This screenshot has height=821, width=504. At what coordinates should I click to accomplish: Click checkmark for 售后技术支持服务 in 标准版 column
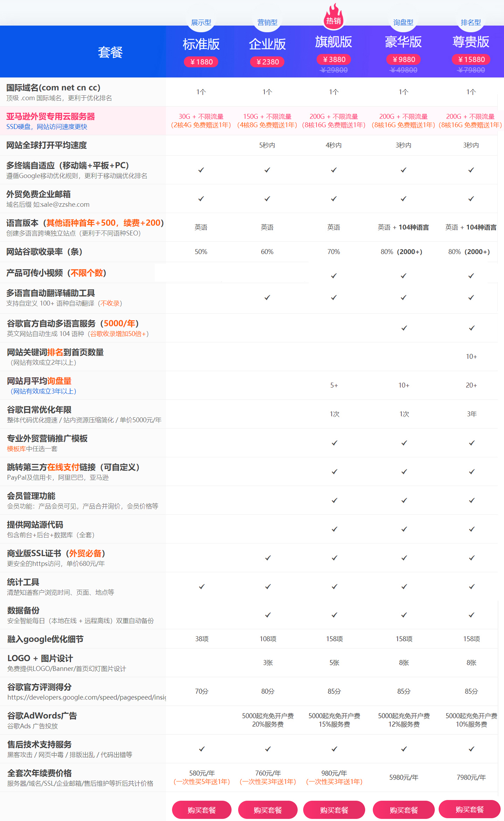[202, 749]
